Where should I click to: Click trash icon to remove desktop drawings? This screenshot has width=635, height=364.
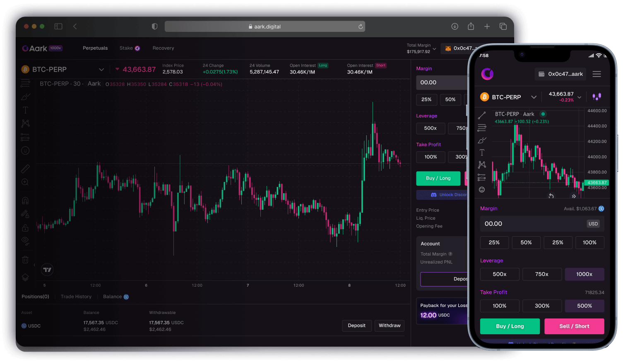(x=25, y=260)
